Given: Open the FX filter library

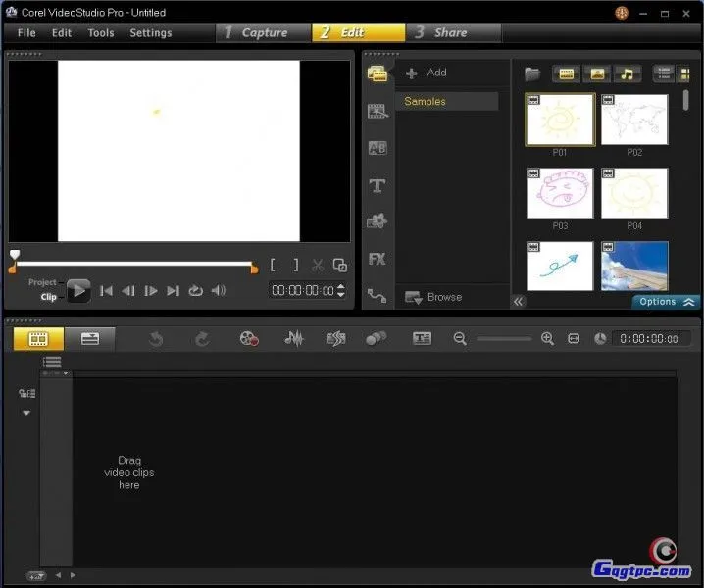Looking at the screenshot, I should tap(377, 259).
